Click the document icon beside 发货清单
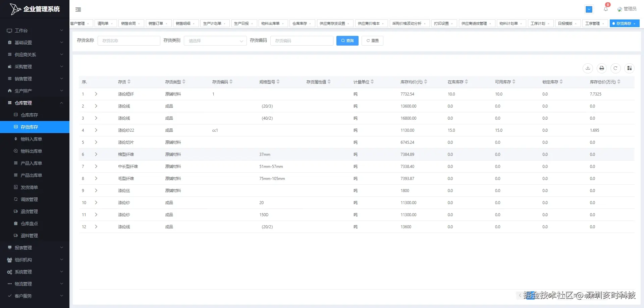The image size is (644, 308). click(x=16, y=187)
